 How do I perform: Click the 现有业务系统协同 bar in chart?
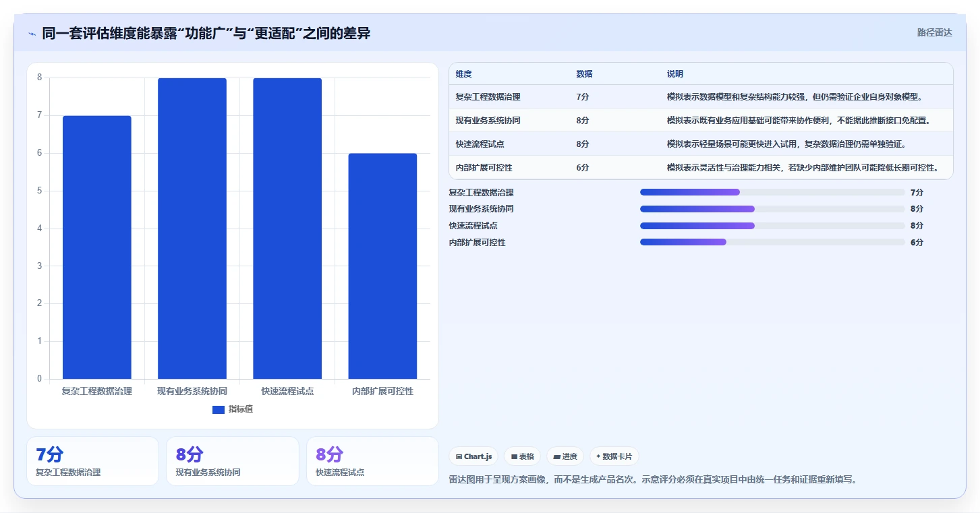(192, 229)
